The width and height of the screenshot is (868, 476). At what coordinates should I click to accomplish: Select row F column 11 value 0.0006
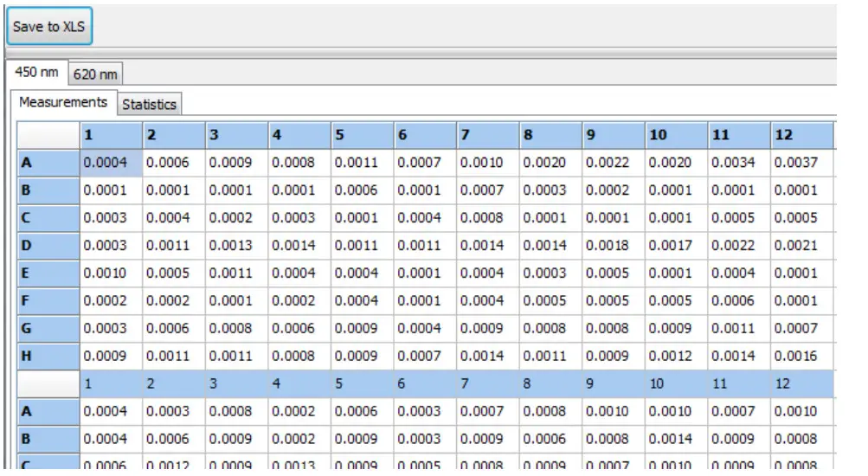pos(739,301)
